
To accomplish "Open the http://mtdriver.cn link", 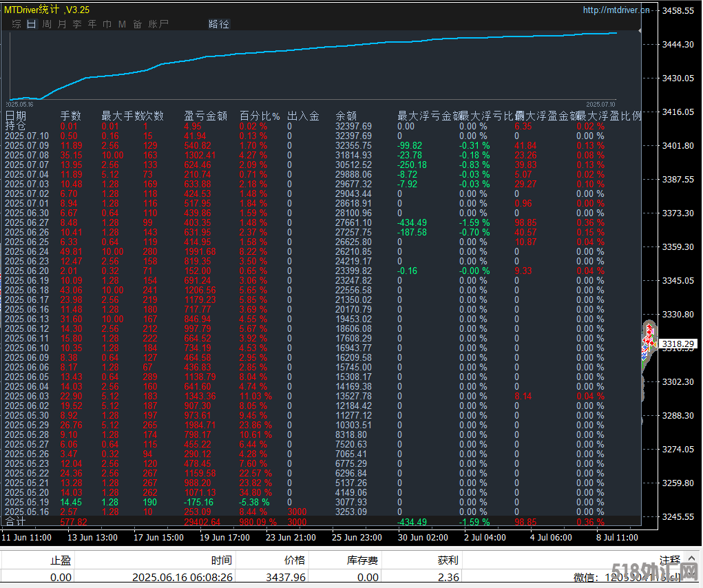I will (x=616, y=10).
